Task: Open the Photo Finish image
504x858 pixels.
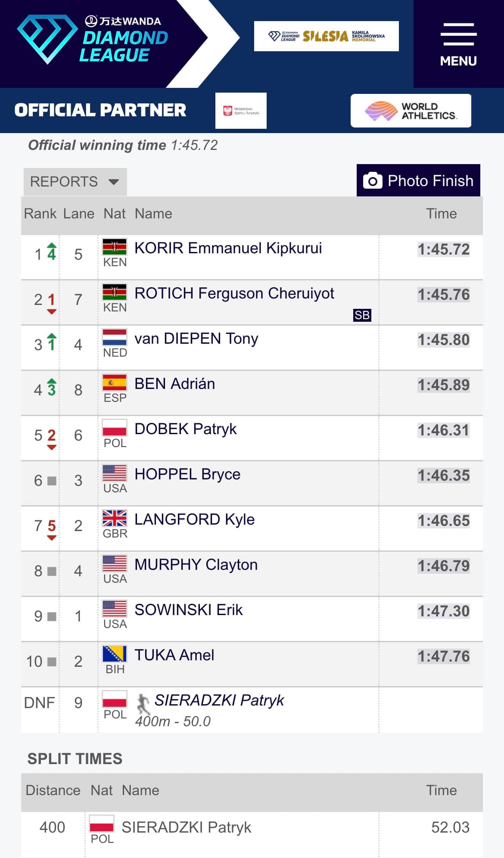Action: pyautogui.click(x=418, y=180)
